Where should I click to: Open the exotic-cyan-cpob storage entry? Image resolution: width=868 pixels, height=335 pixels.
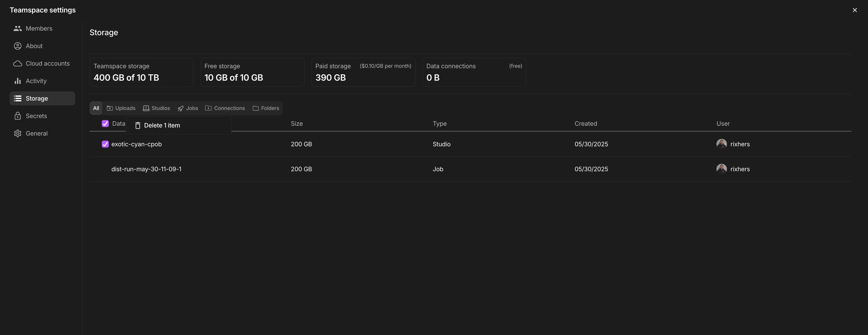click(137, 144)
